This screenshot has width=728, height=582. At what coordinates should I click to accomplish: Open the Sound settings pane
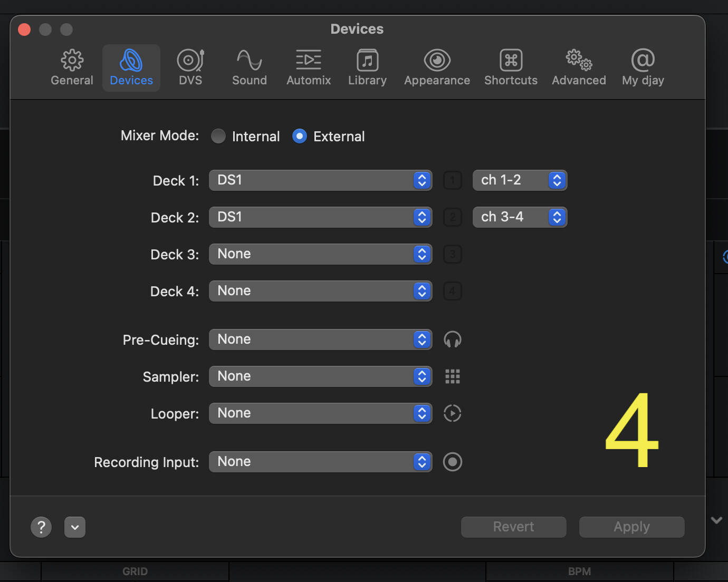click(x=250, y=67)
